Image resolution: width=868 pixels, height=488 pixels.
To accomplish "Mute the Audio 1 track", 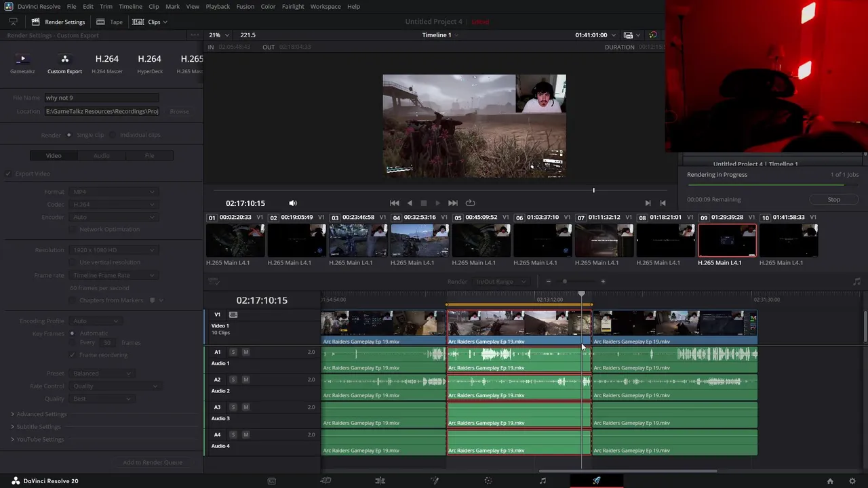I will tap(245, 352).
